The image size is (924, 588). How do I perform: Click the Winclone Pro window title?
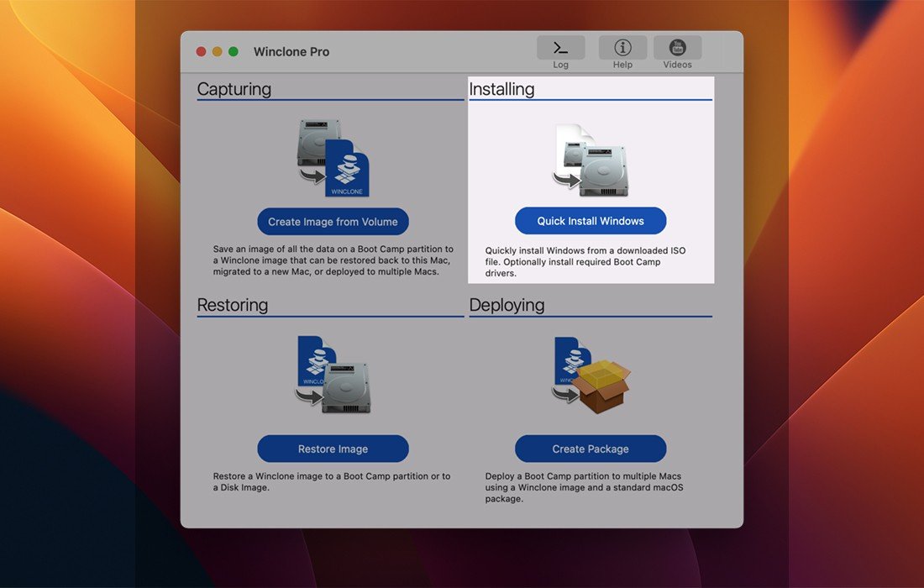[x=291, y=52]
